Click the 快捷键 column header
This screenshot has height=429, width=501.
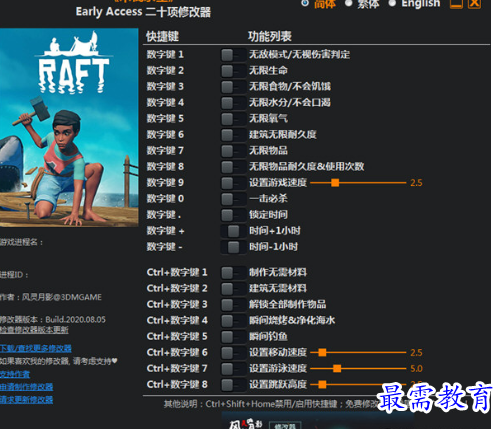(162, 36)
